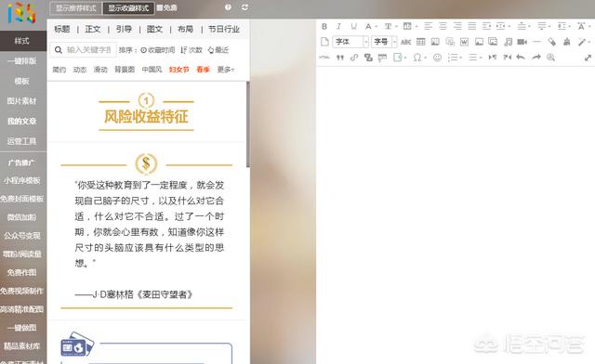The image size is (595, 364).
Task: Open the 字号 font size dropdown
Action: click(x=384, y=42)
